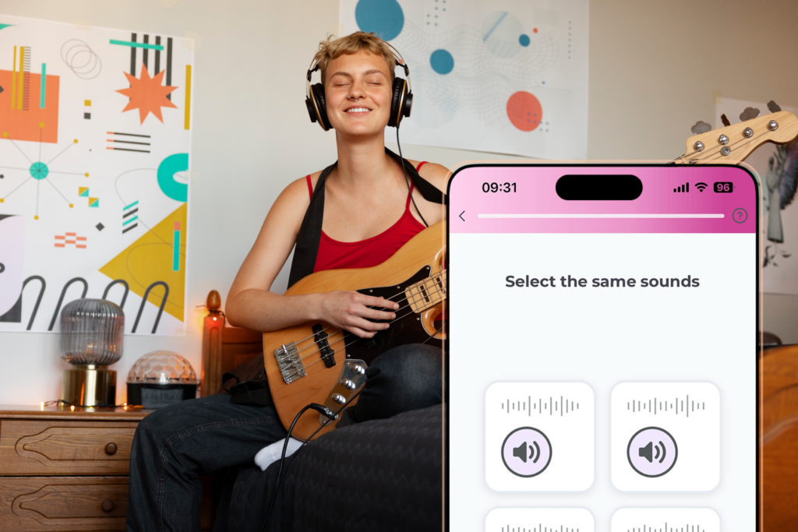Tap the waveform on the top-left sound card
798x532 pixels.
pyautogui.click(x=540, y=406)
